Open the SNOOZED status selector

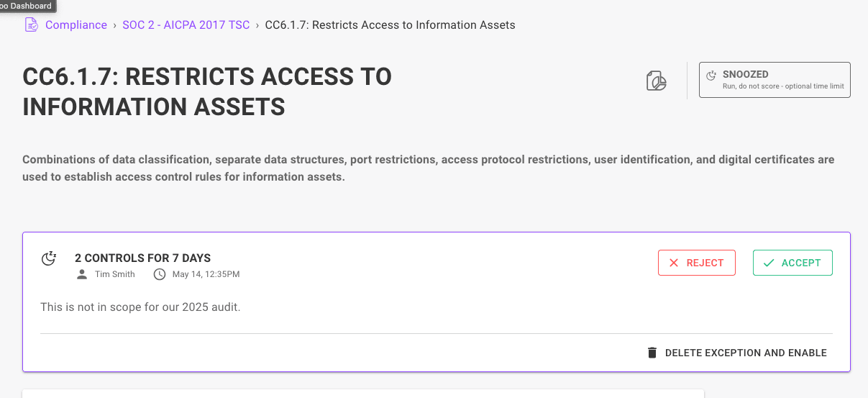pyautogui.click(x=775, y=80)
